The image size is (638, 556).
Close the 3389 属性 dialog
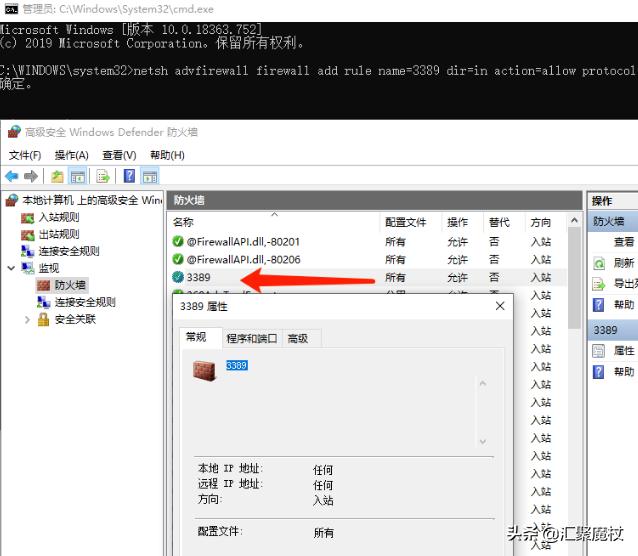(500, 306)
